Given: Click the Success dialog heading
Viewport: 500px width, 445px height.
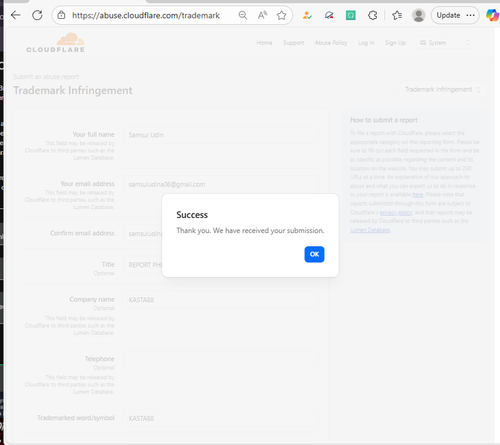Looking at the screenshot, I should pos(192,215).
